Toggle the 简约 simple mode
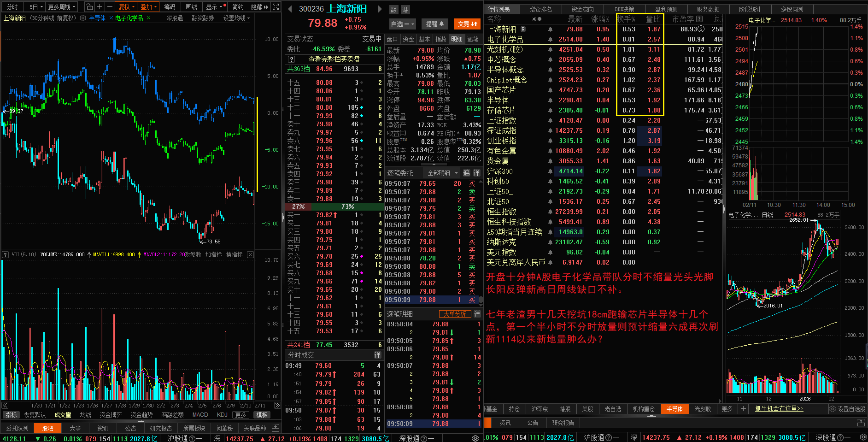 click(238, 7)
